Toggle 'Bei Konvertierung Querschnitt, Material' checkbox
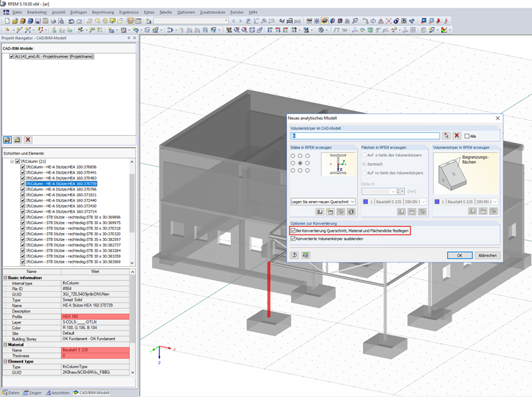The height and width of the screenshot is (397, 532). tap(293, 230)
